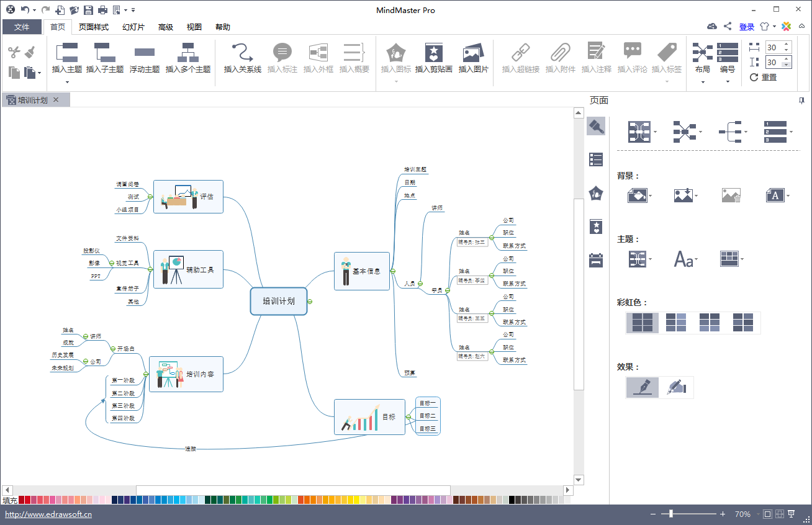Select fourth rainbow color scheme
Image resolution: width=812 pixels, height=525 pixels.
coord(743,323)
